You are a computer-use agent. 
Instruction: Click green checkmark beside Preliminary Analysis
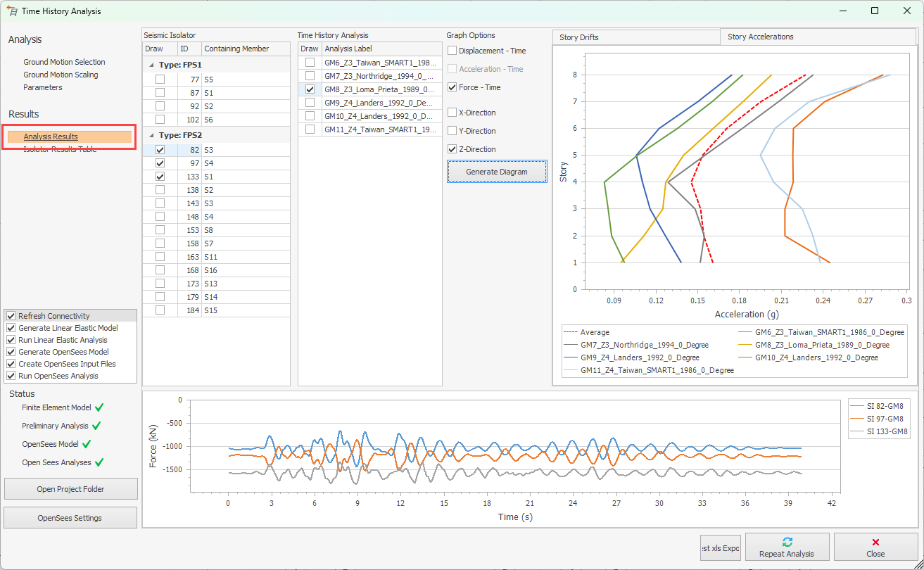96,426
